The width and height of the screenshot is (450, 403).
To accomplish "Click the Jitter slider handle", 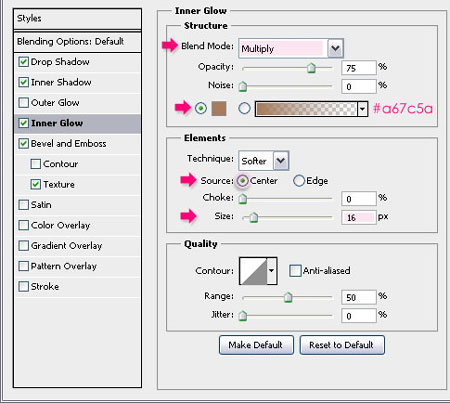I will click(243, 315).
